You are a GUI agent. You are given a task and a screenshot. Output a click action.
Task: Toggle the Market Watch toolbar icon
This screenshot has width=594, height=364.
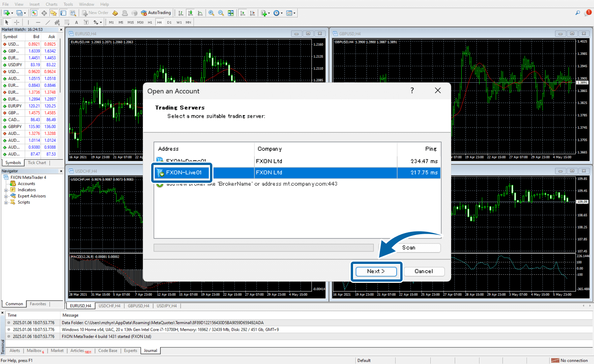pos(34,13)
